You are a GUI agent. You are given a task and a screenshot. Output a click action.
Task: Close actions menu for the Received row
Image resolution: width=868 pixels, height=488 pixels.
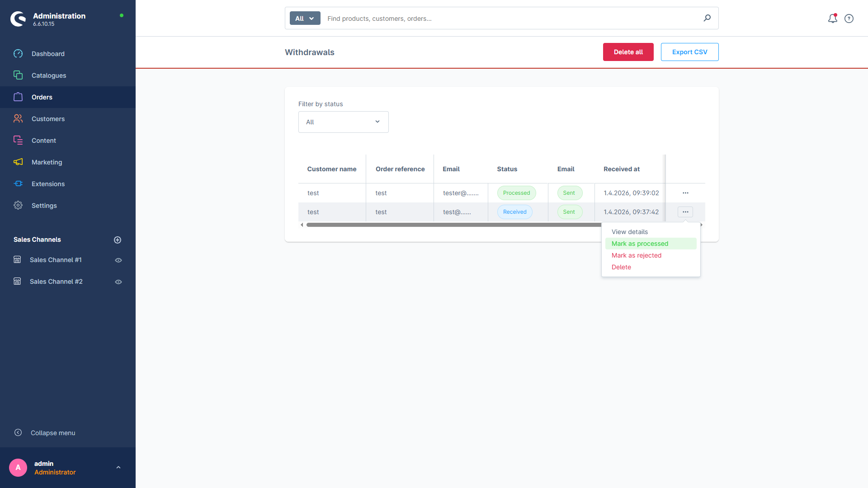pyautogui.click(x=685, y=212)
